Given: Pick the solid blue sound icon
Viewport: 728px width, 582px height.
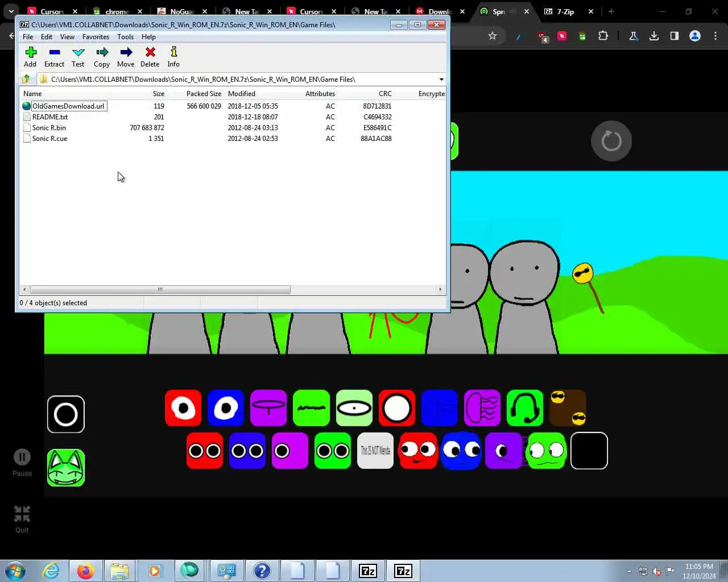Looking at the screenshot, I should [x=440, y=408].
